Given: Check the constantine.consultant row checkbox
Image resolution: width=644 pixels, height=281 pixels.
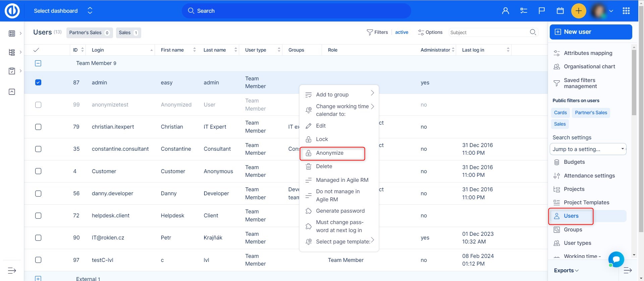Looking at the screenshot, I should pyautogui.click(x=38, y=149).
